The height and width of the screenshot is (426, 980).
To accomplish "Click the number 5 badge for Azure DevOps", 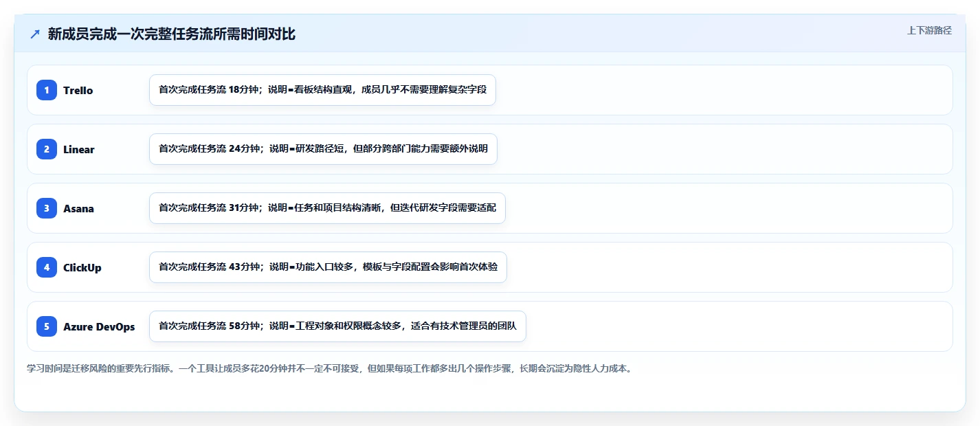I will (47, 326).
